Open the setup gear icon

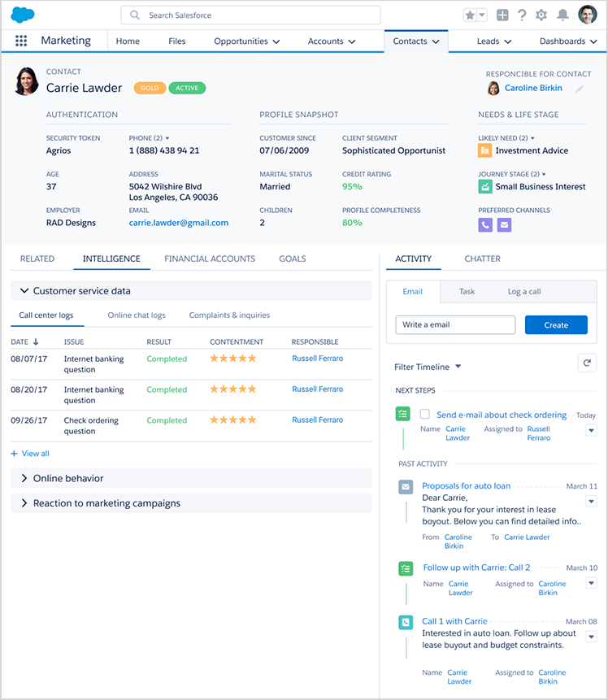[541, 15]
